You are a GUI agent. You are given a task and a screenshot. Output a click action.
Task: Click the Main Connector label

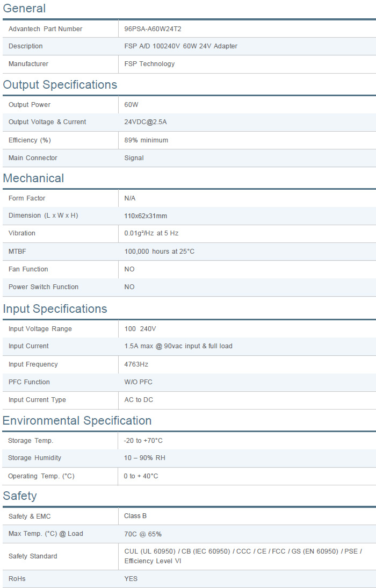33,158
